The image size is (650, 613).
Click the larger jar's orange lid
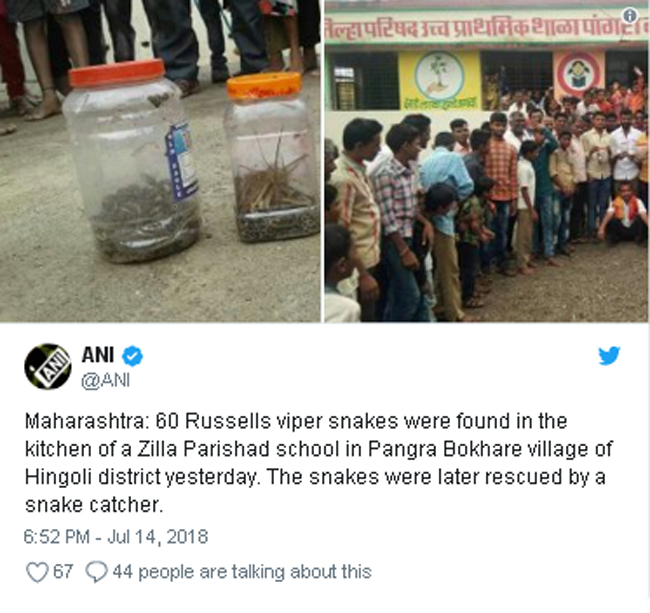117,73
